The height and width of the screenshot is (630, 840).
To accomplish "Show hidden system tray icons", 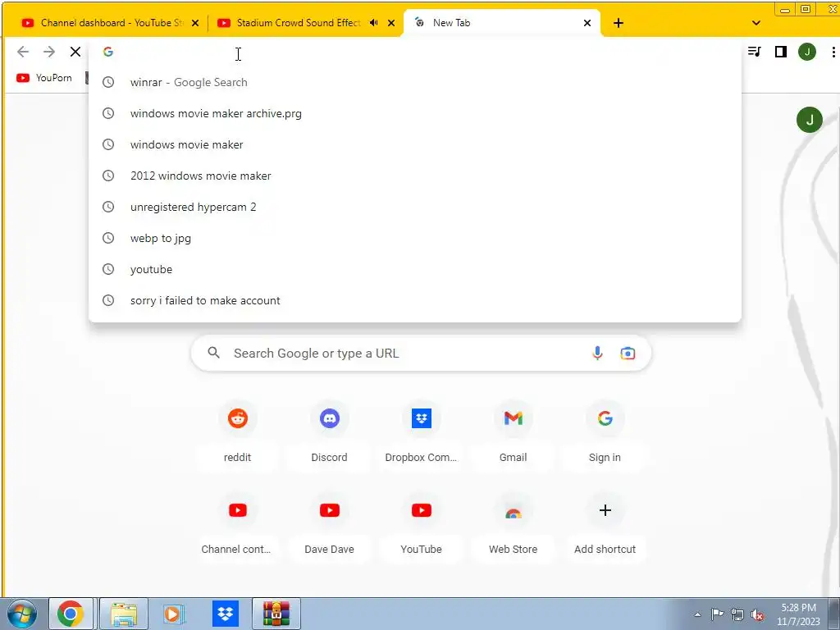I will pyautogui.click(x=697, y=614).
